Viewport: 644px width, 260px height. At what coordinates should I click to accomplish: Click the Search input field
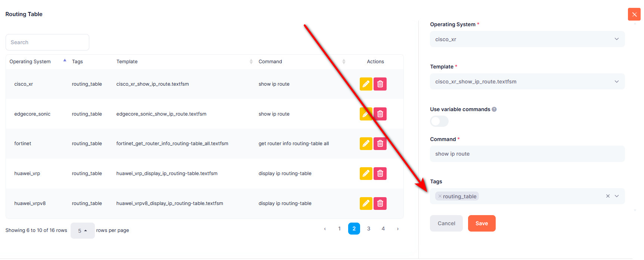click(47, 42)
